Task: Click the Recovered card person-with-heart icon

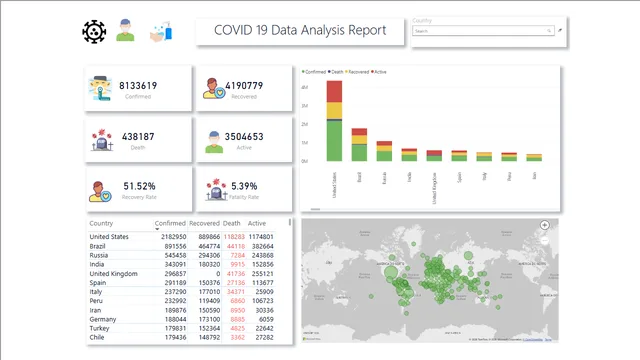Action: point(213,89)
